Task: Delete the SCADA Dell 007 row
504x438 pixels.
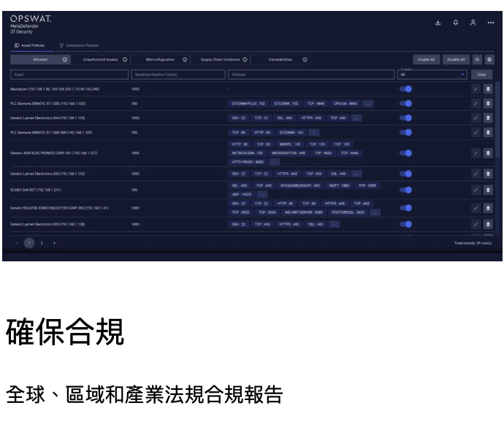Action: tap(488, 190)
